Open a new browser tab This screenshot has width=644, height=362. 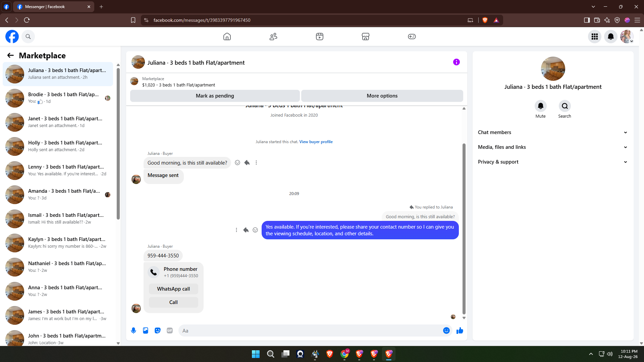coord(101,7)
